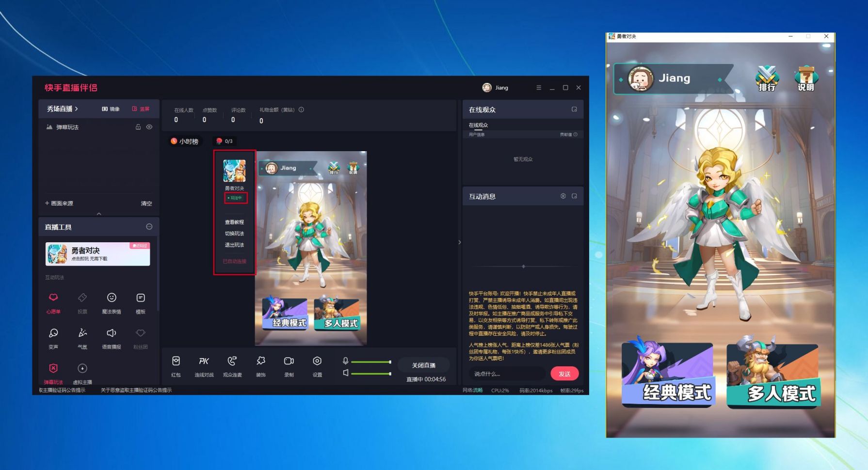This screenshot has width=868, height=470.
Task: Click the gift amount info icon
Action: click(x=301, y=110)
